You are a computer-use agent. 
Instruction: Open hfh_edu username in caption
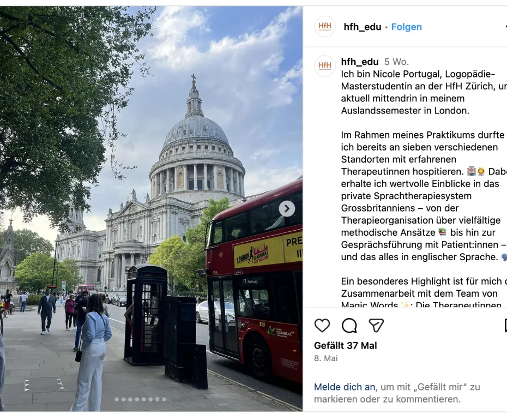pyautogui.click(x=360, y=62)
